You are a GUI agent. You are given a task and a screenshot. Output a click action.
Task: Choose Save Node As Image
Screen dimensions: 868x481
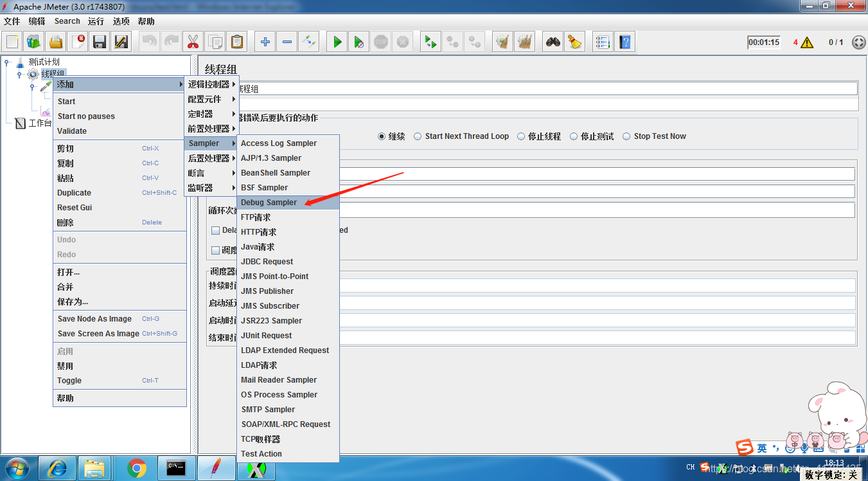tap(120, 319)
